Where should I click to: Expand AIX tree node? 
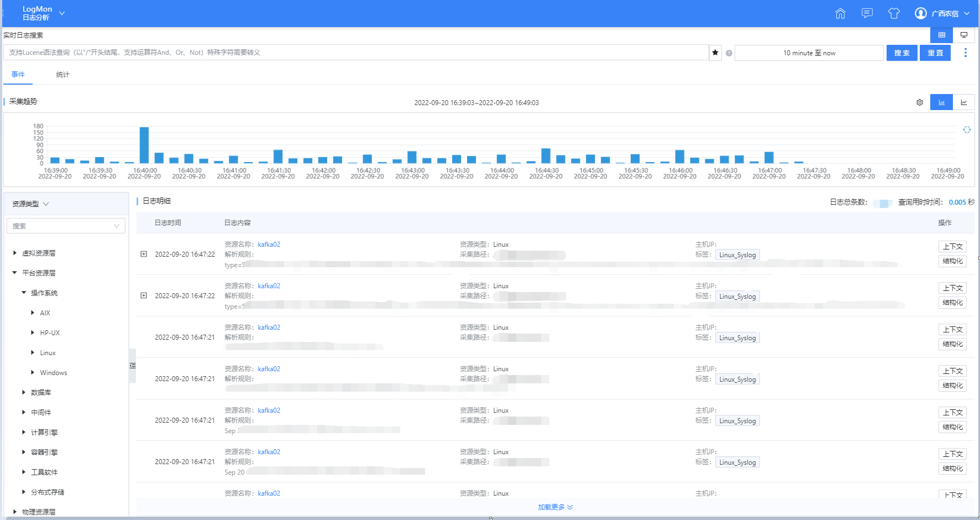[33, 313]
